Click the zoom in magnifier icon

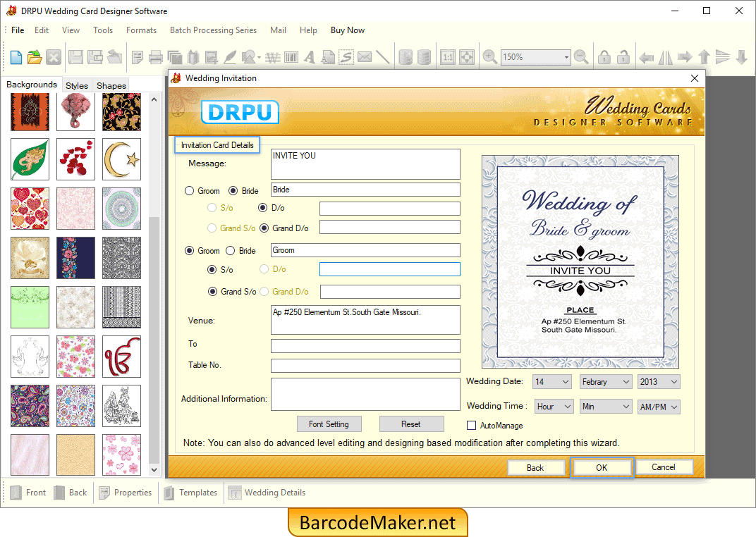click(490, 57)
